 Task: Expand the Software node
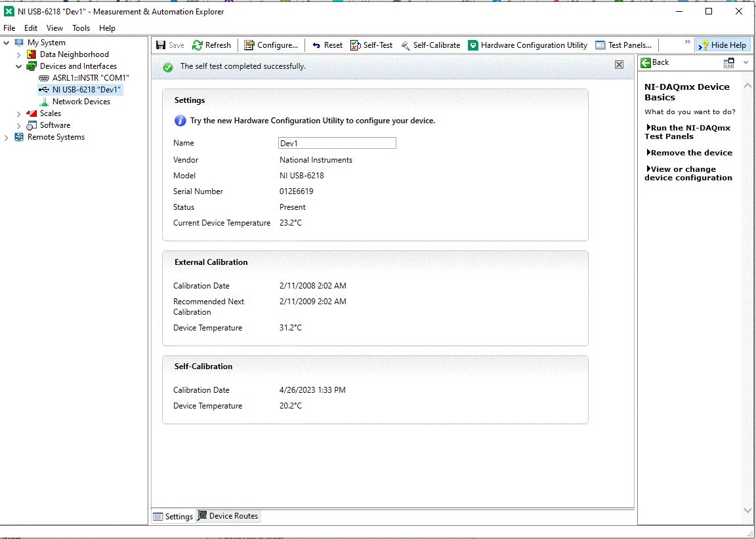click(19, 126)
